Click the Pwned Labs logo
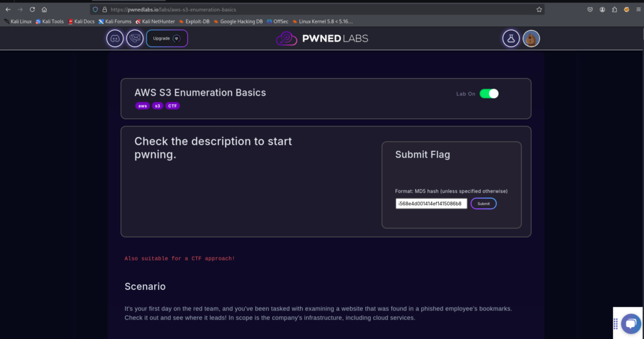644x339 pixels. [x=322, y=38]
